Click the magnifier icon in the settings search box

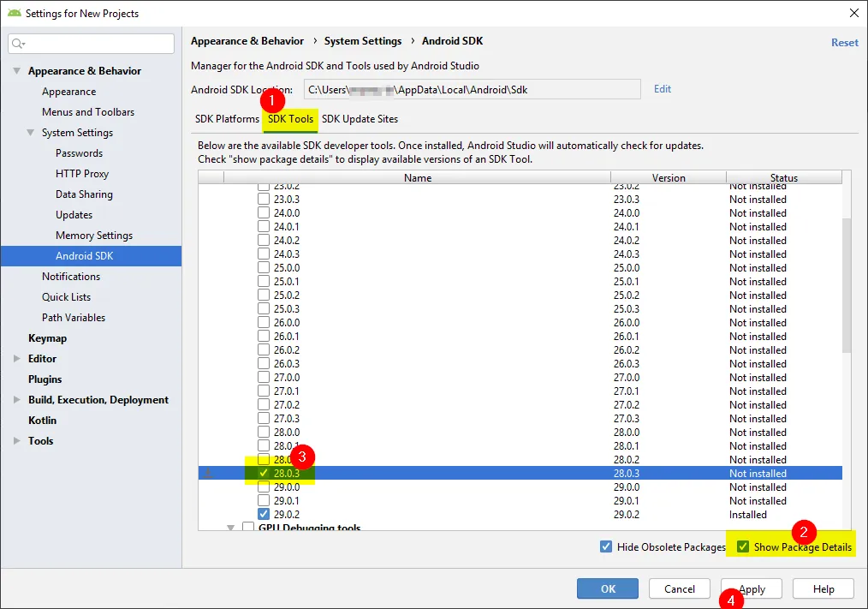click(x=18, y=43)
